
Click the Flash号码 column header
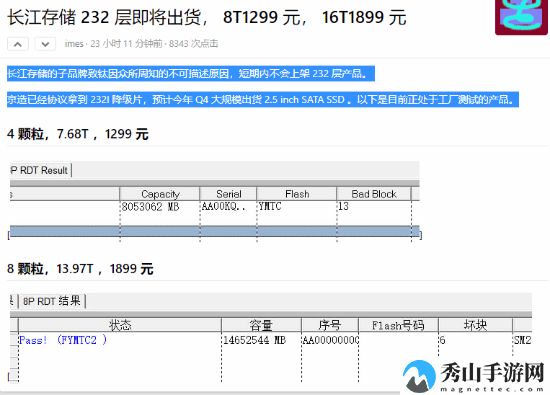pos(398,325)
